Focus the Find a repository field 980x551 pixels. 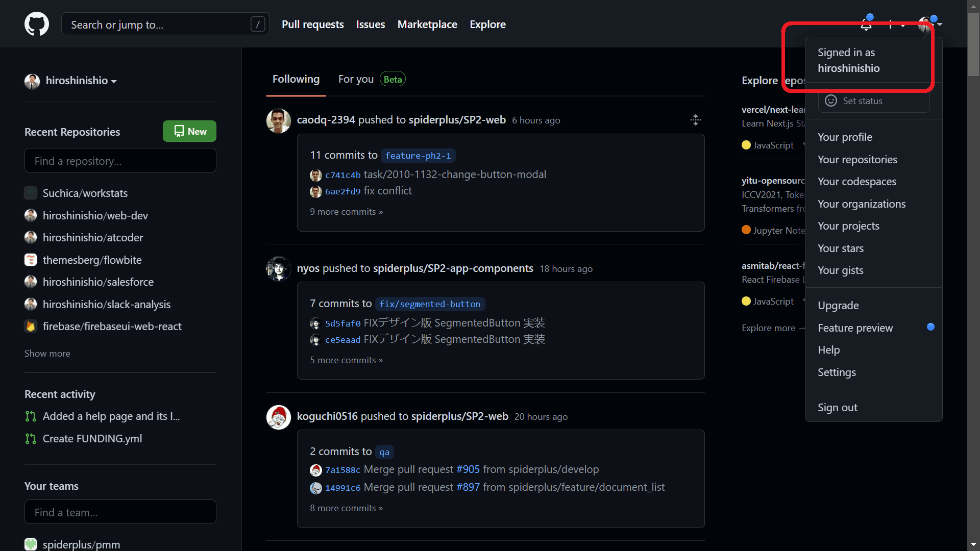point(120,161)
